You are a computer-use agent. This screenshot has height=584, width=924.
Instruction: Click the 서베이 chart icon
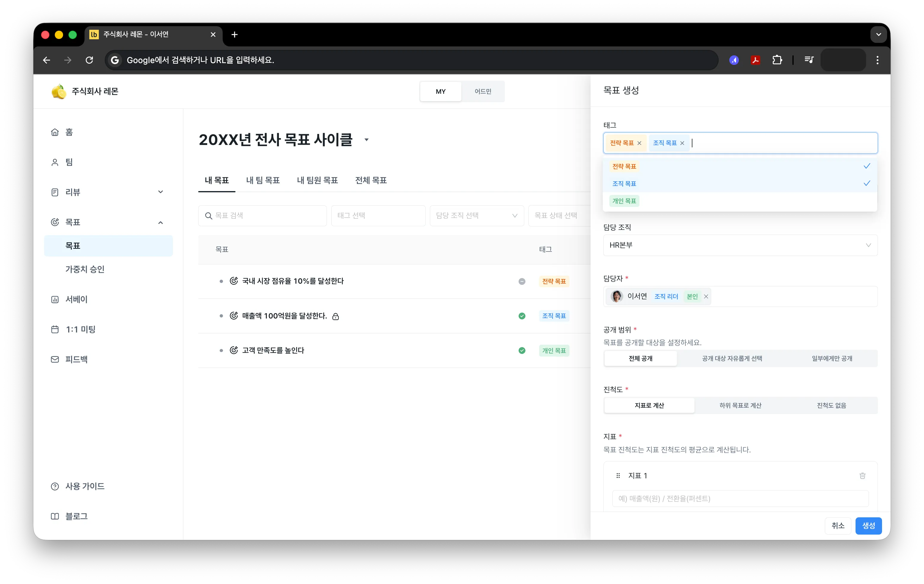[x=55, y=299]
